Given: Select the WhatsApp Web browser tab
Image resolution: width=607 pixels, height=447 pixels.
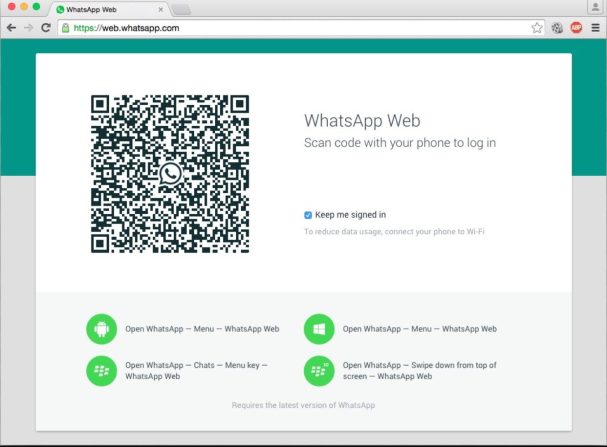Looking at the screenshot, I should [110, 9].
